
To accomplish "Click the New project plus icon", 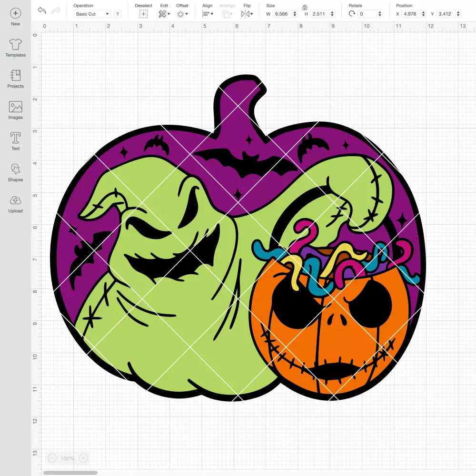I will tap(16, 13).
